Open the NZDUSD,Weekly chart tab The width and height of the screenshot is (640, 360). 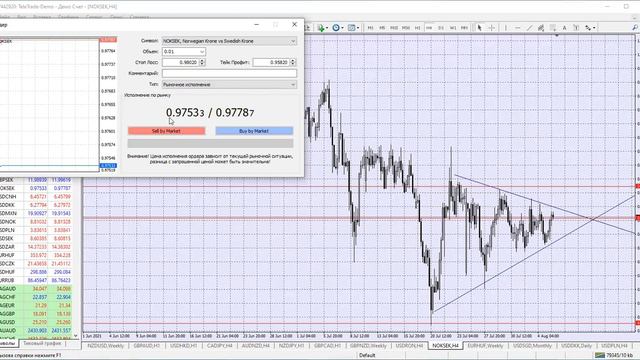106,346
